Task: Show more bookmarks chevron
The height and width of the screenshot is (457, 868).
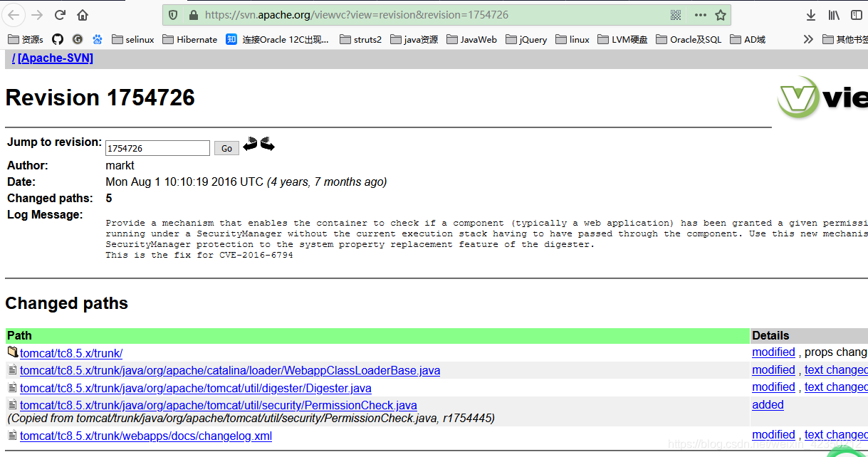Action: click(x=807, y=39)
